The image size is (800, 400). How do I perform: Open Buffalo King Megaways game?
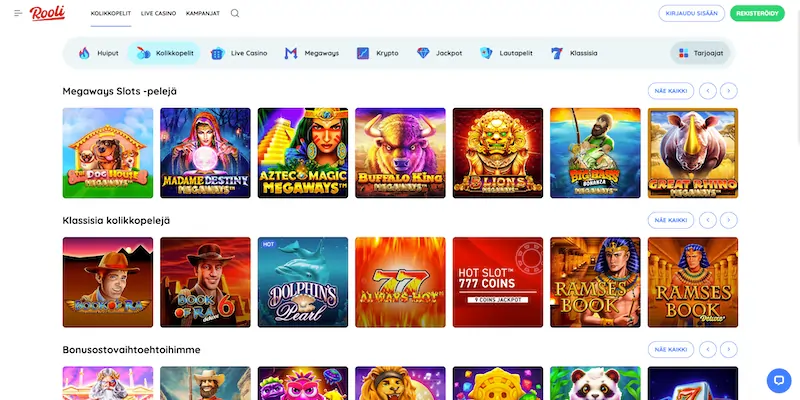(x=401, y=153)
